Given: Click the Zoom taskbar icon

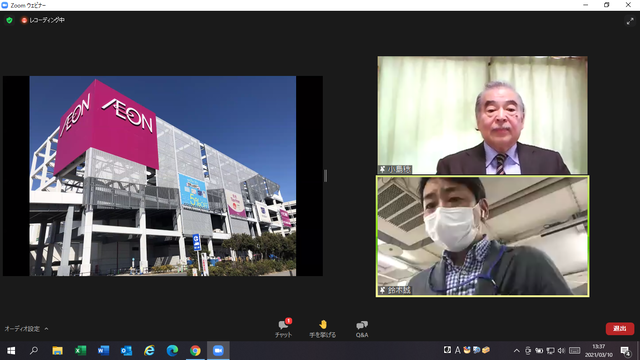Looking at the screenshot, I should pos(218,351).
